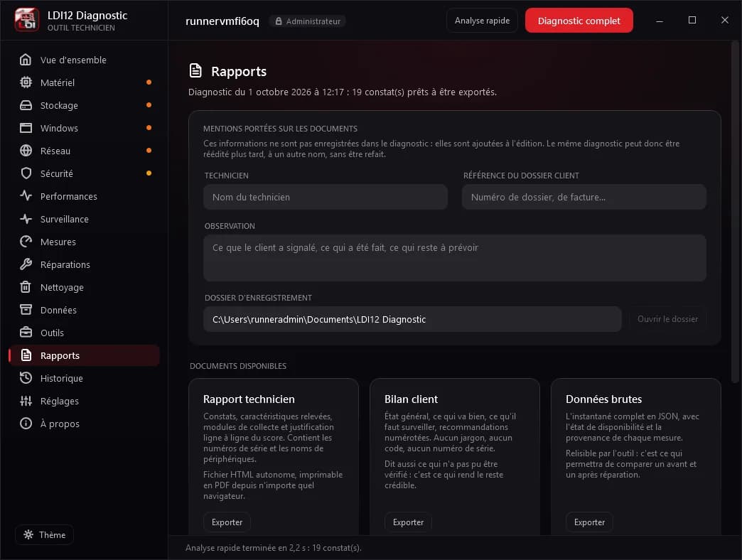The width and height of the screenshot is (742, 560).
Task: Export the Bilan client document
Action: pos(408,522)
